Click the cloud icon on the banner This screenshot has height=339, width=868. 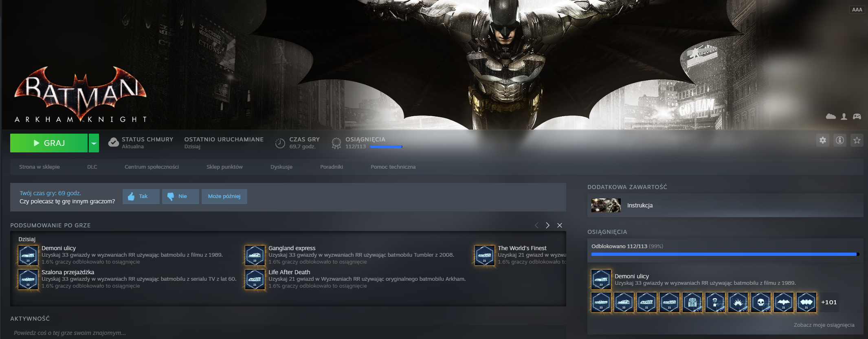coord(831,117)
